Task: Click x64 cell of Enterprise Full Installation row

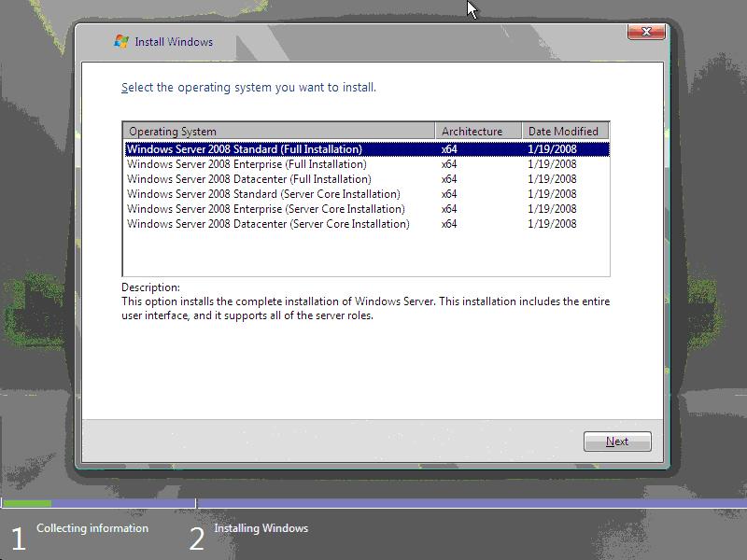Action: [449, 164]
